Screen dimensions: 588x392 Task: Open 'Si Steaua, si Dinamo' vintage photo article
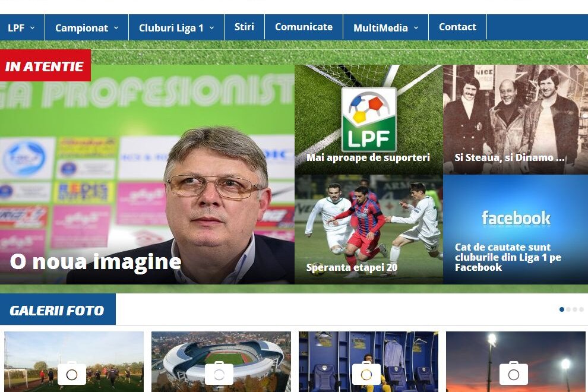tap(510, 157)
